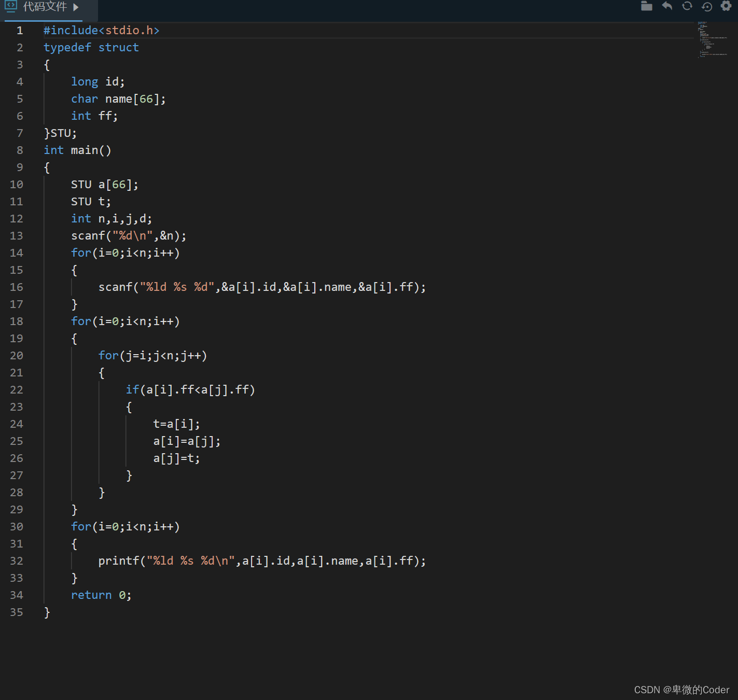Click line number 22 in the gutter

coord(17,390)
